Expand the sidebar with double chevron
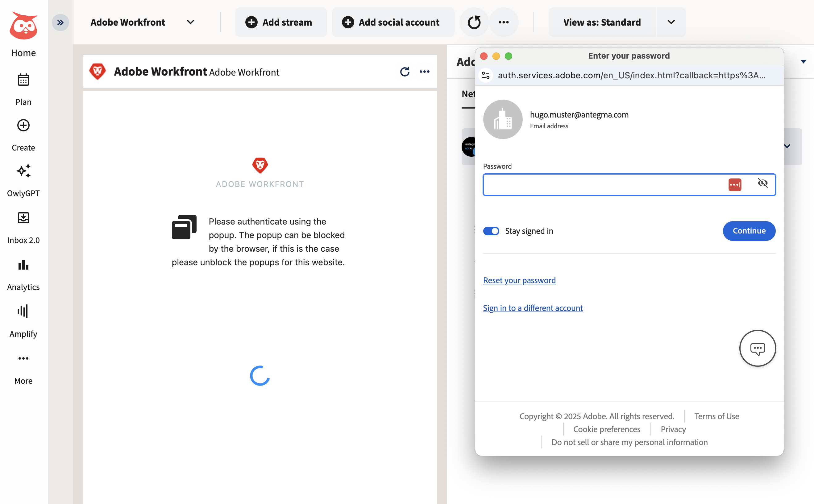 pos(60,22)
